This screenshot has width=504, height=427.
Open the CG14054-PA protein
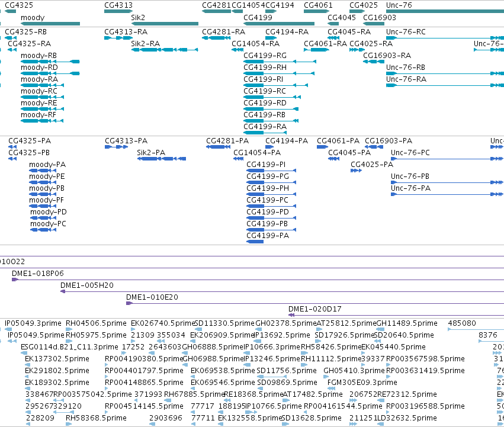pos(239,159)
